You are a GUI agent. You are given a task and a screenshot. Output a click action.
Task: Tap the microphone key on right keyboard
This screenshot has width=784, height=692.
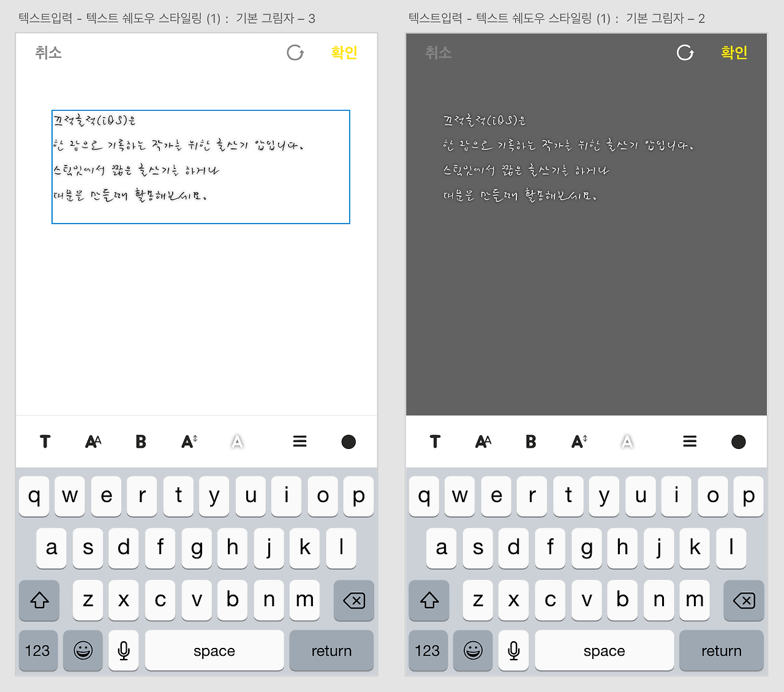(x=513, y=650)
